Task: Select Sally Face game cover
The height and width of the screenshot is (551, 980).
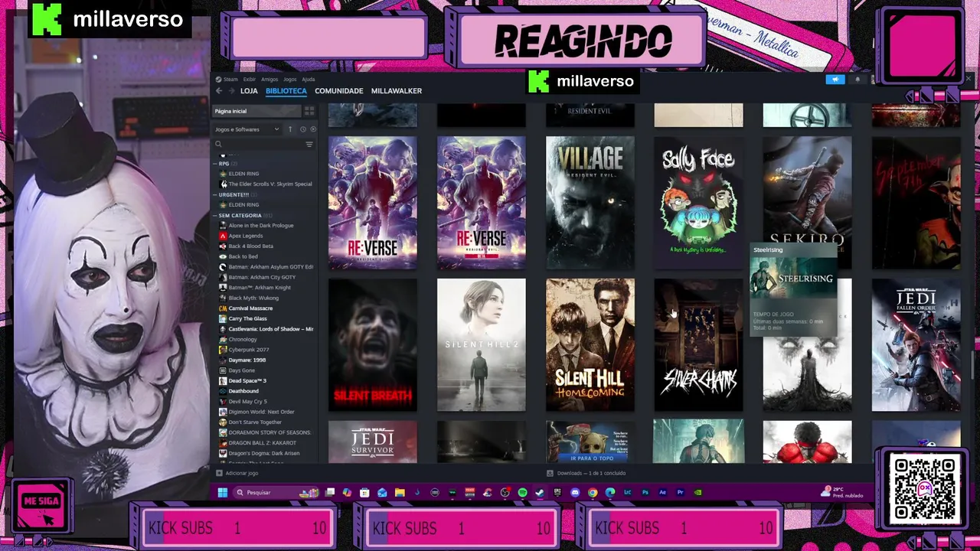Action: click(x=699, y=203)
